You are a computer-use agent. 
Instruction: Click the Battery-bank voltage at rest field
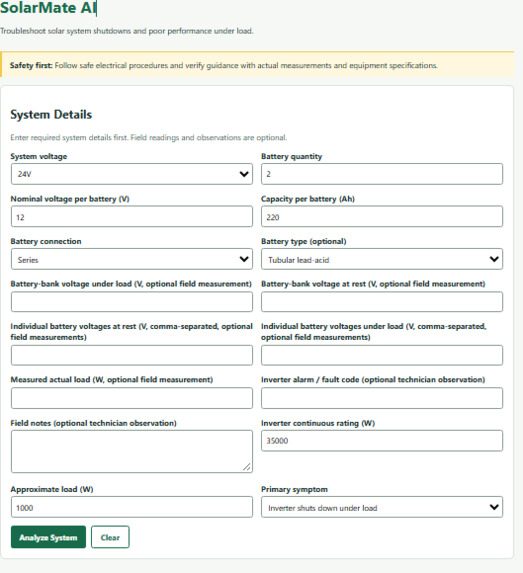click(382, 301)
